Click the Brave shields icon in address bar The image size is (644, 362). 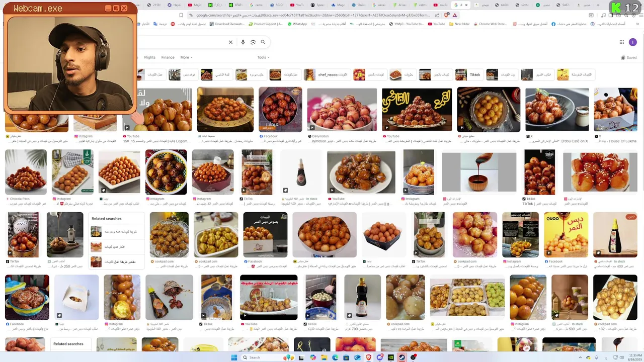point(446,15)
